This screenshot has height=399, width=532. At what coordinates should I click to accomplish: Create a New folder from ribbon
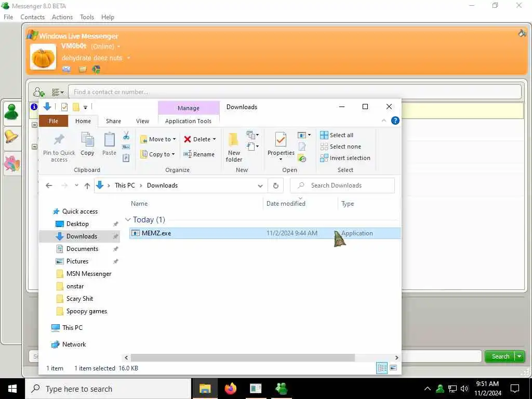point(234,148)
